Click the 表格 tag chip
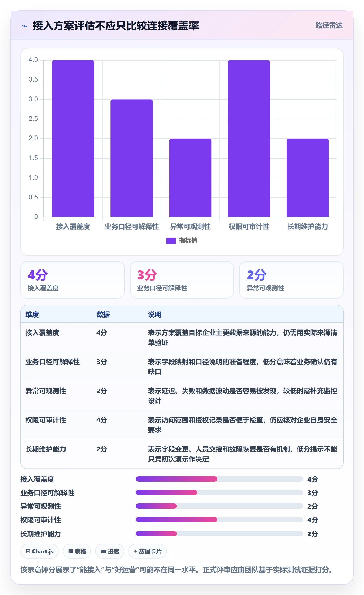This screenshot has width=364, height=595. (77, 551)
